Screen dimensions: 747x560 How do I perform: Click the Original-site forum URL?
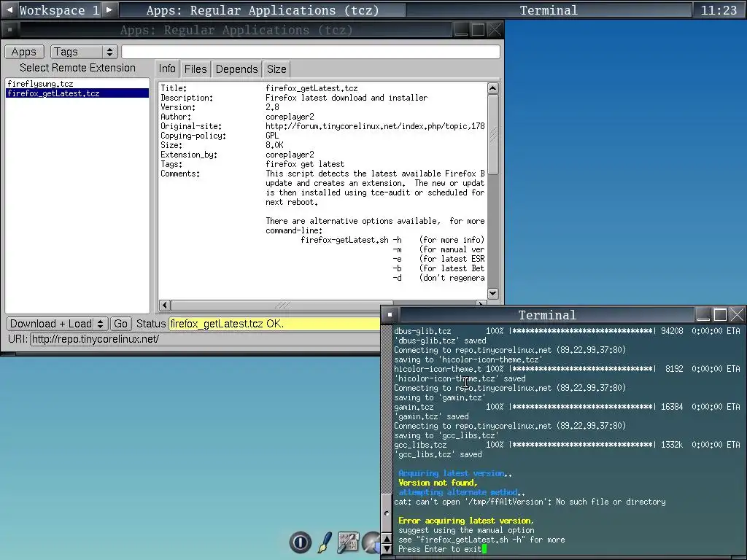(x=375, y=126)
